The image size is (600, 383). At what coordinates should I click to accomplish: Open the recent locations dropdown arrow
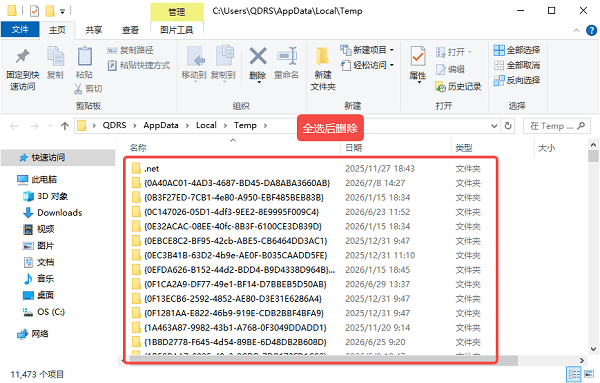tap(51, 126)
